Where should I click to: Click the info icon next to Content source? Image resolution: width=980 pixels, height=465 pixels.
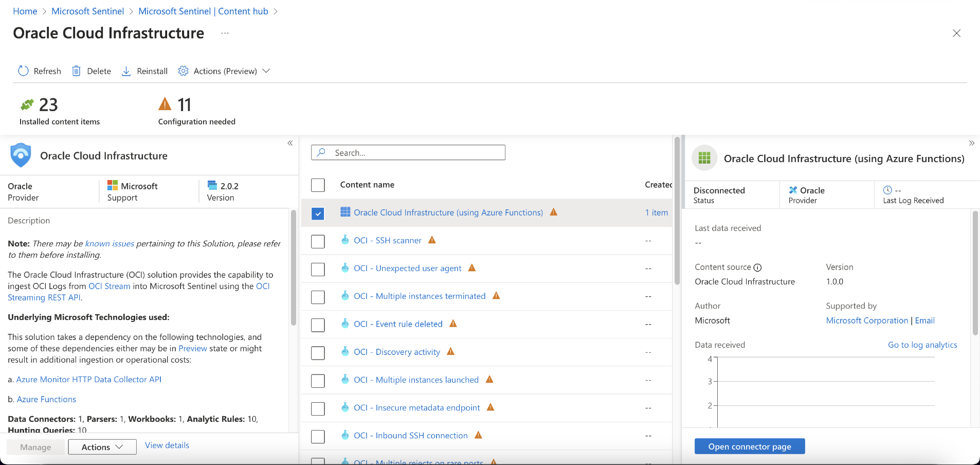[x=758, y=267]
